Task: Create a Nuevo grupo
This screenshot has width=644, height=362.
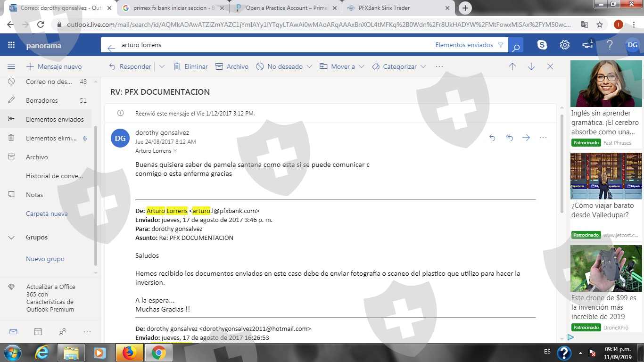Action: coord(45,259)
